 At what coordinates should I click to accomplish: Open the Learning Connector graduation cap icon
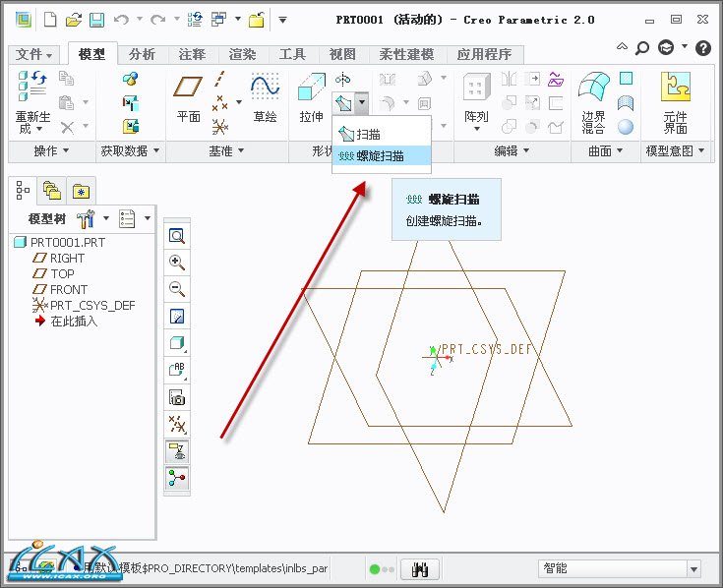pos(666,47)
